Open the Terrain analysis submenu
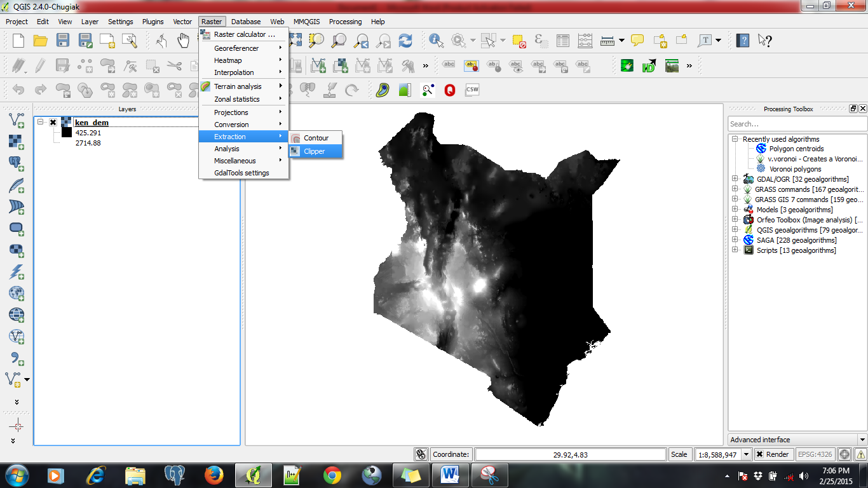Image resolution: width=868 pixels, height=488 pixels. (244, 86)
